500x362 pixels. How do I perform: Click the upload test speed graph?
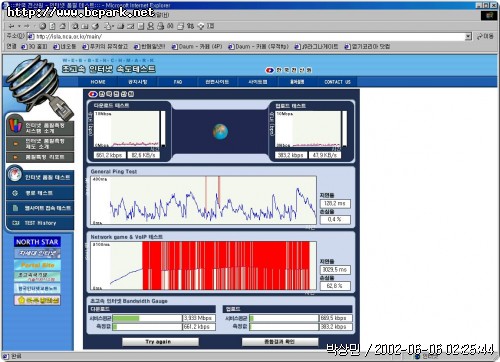coord(308,129)
